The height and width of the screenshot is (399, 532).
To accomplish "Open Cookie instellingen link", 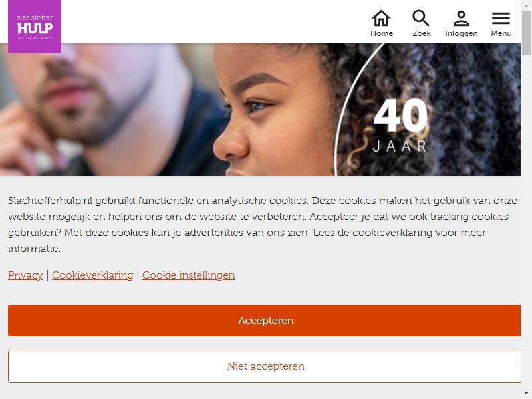I will (189, 275).
